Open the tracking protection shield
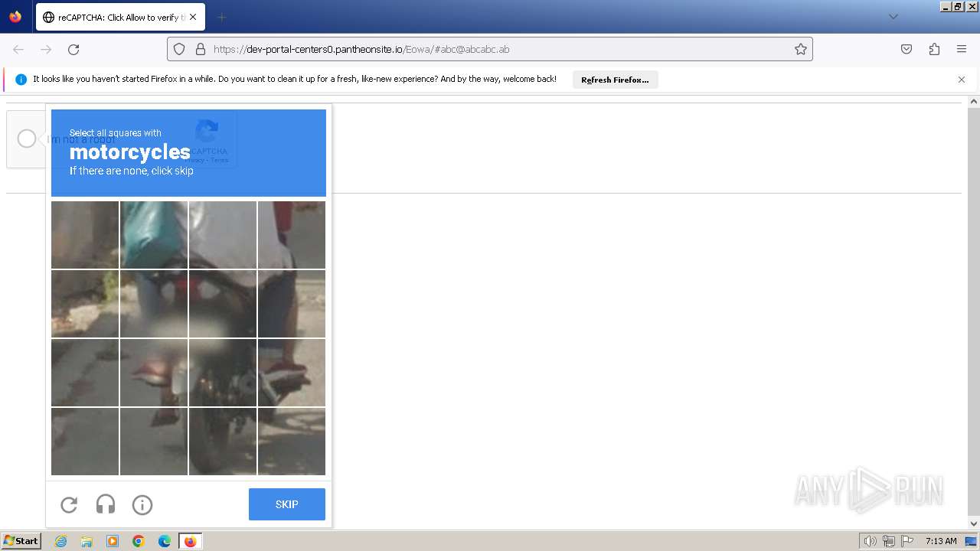The width and height of the screenshot is (980, 551). (179, 49)
